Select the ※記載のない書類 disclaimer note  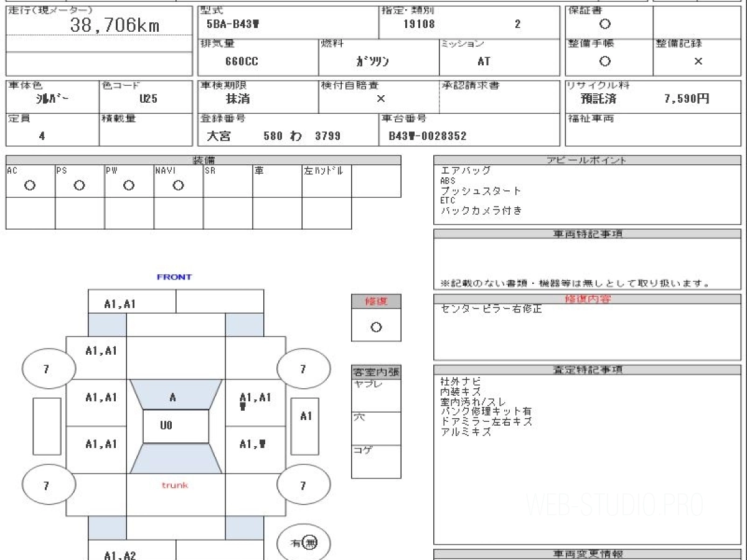pyautogui.click(x=575, y=283)
